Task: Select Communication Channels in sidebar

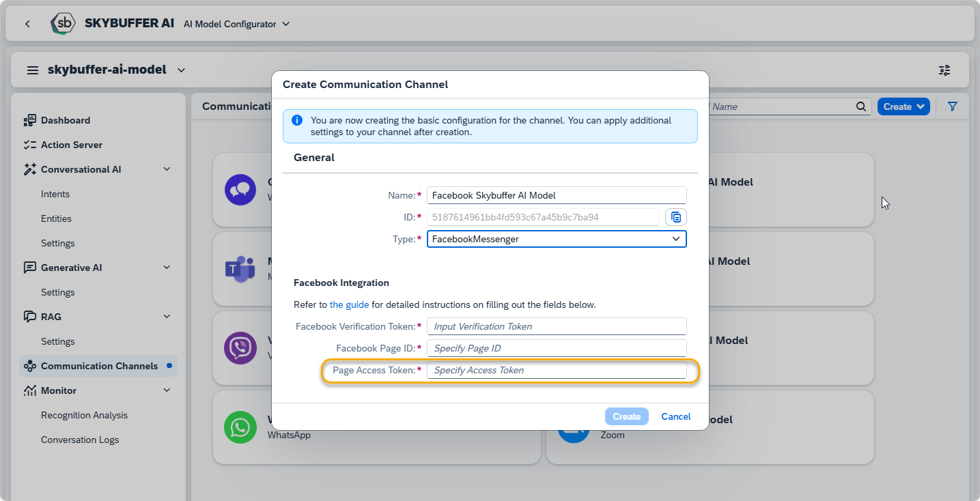Action: 98,366
